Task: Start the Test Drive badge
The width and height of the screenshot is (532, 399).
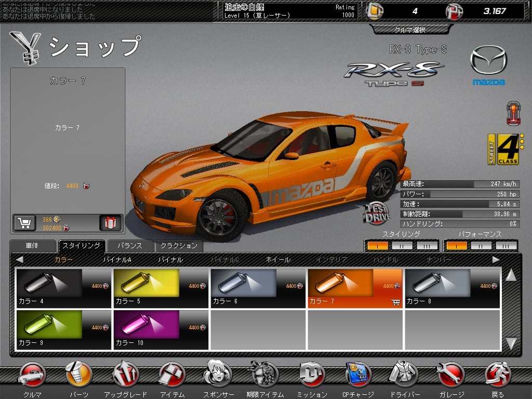Action: tap(377, 213)
